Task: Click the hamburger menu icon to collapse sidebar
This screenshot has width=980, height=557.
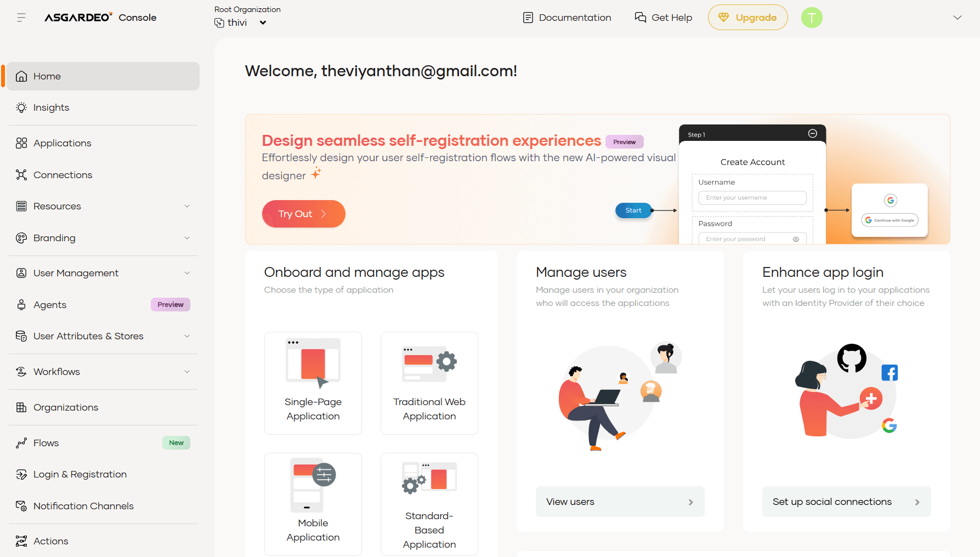Action: [21, 18]
